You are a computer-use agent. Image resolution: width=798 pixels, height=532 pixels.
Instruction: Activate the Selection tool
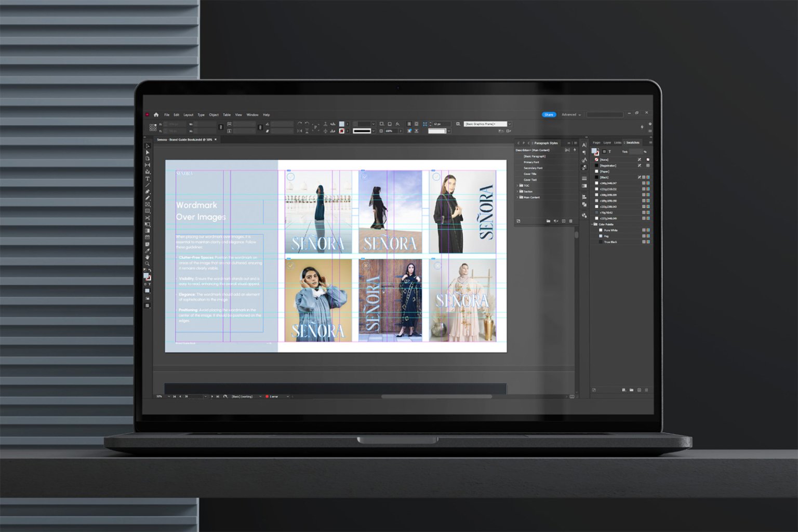click(x=147, y=146)
